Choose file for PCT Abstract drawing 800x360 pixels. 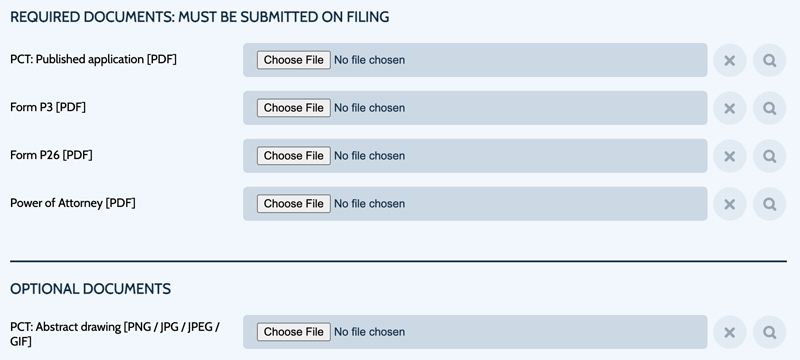click(x=293, y=332)
